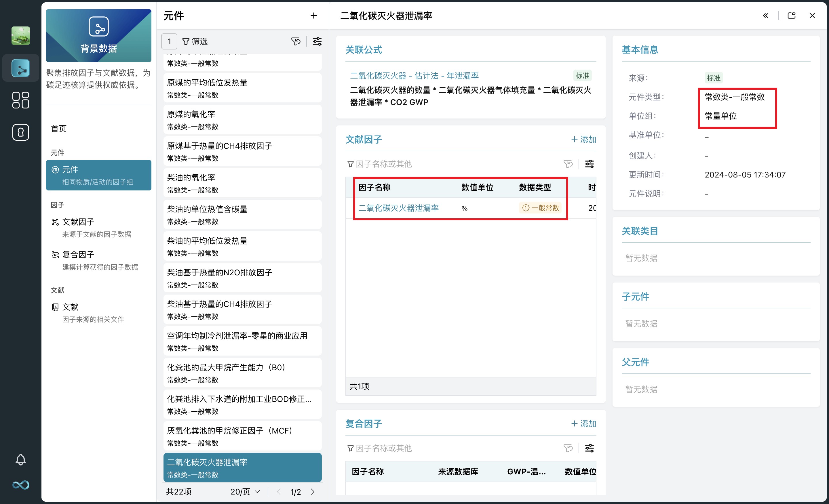This screenshot has width=829, height=504.
Task: Click the open-in-new-window icon at top right
Action: [x=791, y=16]
